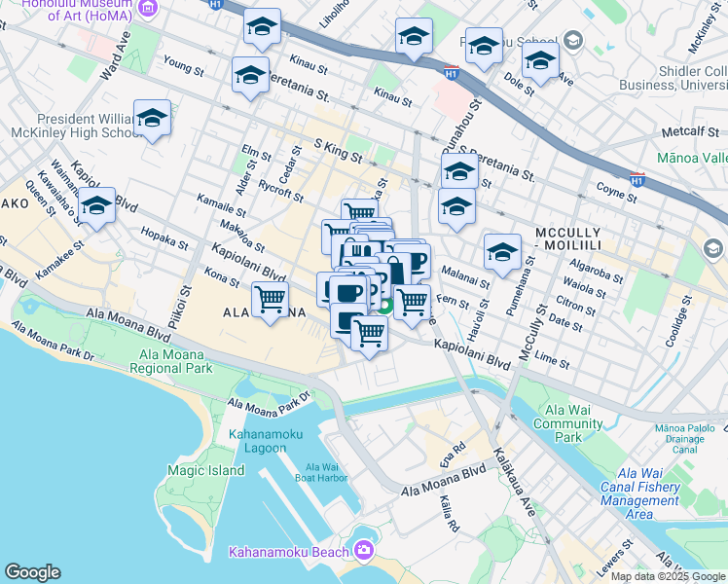Click the Ena Rd label

(x=453, y=456)
